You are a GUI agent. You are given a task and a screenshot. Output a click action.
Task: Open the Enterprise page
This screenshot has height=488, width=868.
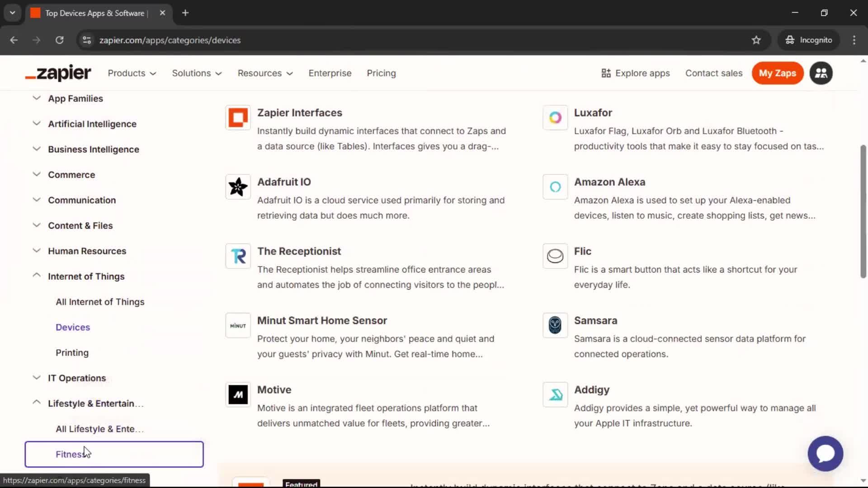click(330, 73)
